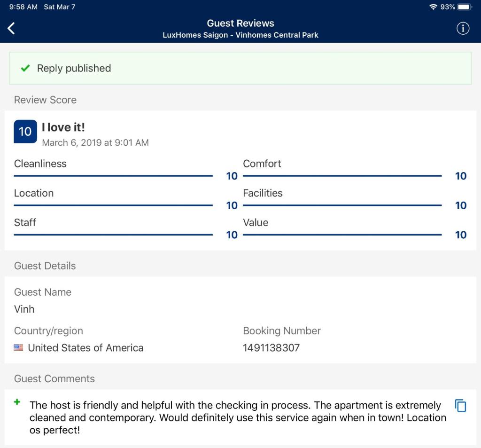Tap the 'Country/region' field label
Viewport: 481px width, 448px height.
48,330
